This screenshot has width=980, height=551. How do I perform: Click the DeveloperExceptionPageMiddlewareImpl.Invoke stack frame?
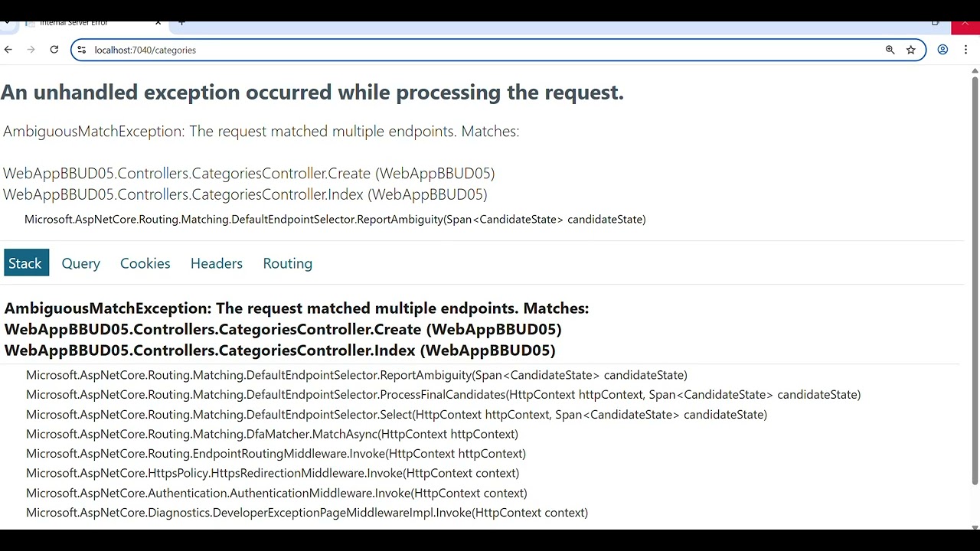pos(307,513)
